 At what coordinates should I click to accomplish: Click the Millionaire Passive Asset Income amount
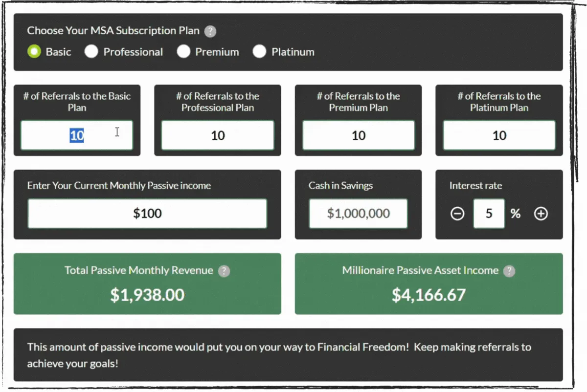coord(429,295)
